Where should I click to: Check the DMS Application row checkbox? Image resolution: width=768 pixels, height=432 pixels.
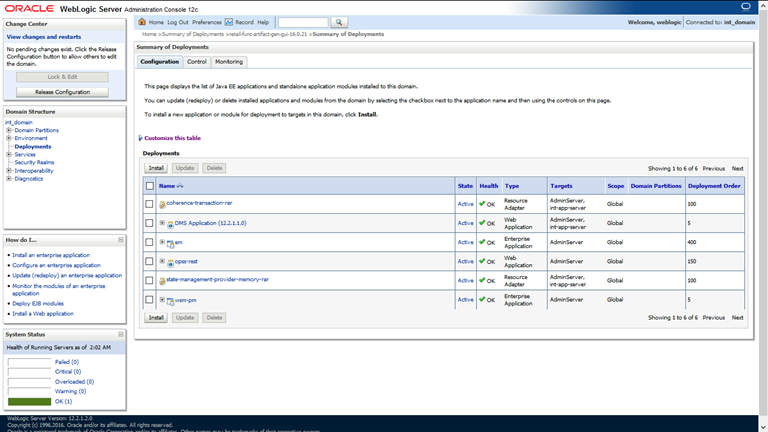point(149,223)
